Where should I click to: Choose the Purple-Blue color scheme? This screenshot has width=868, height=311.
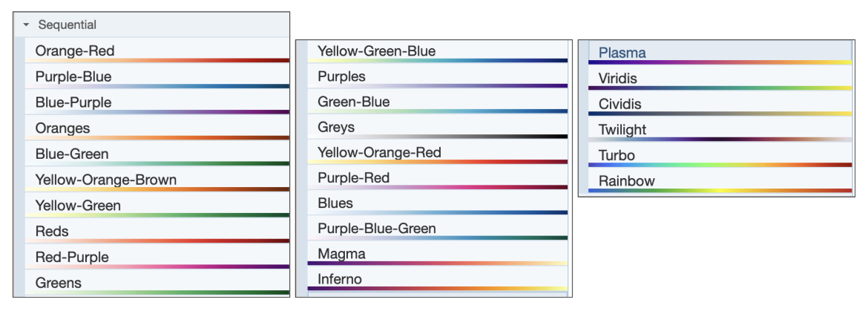(73, 77)
